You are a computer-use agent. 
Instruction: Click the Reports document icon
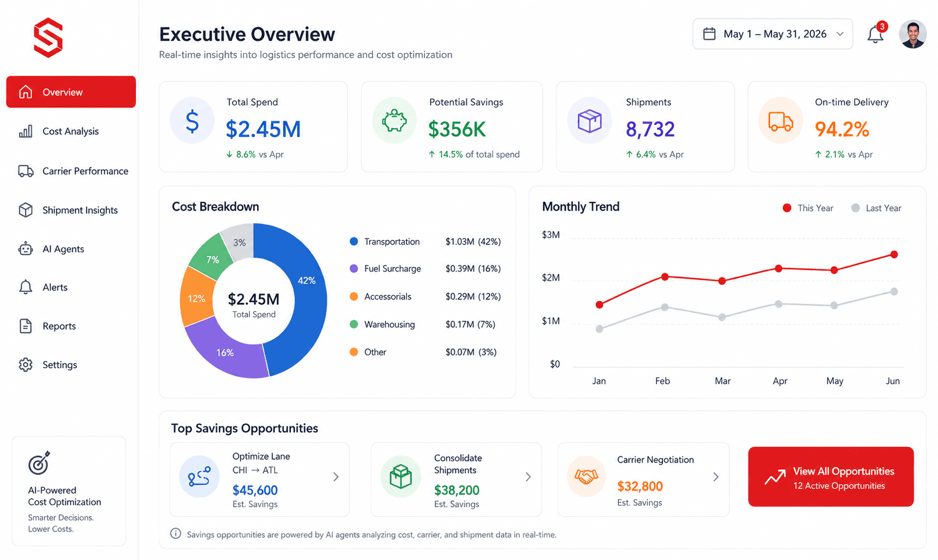point(25,326)
